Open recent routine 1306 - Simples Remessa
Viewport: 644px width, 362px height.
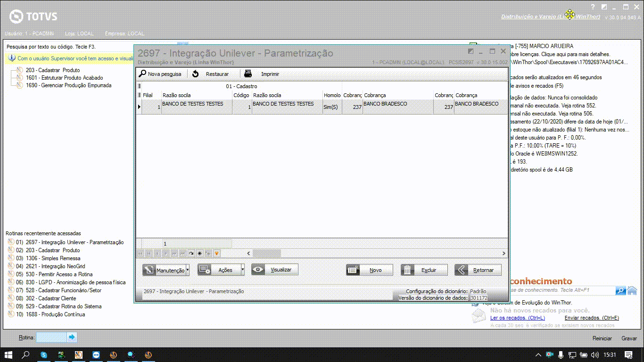[x=53, y=258]
